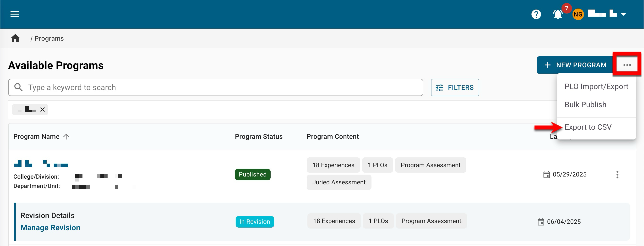Choose Bulk Publish from the menu

pos(585,105)
